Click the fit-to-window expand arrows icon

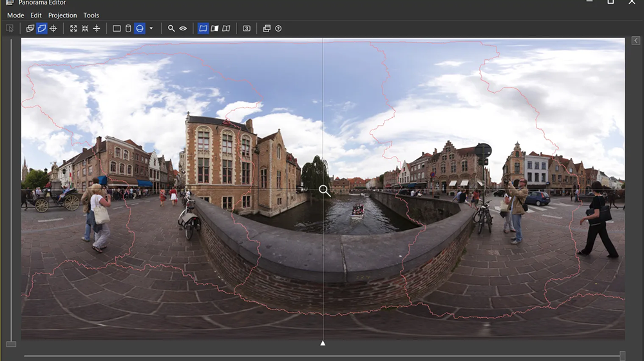click(x=73, y=28)
